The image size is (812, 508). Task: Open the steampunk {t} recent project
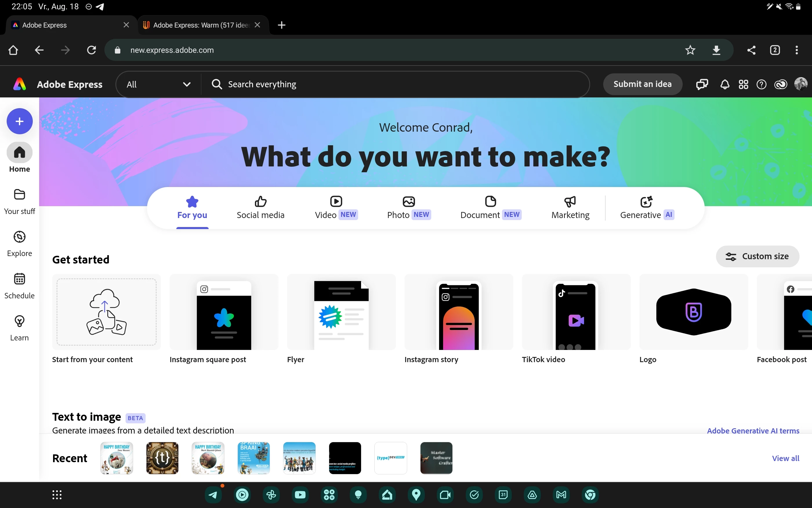162,458
